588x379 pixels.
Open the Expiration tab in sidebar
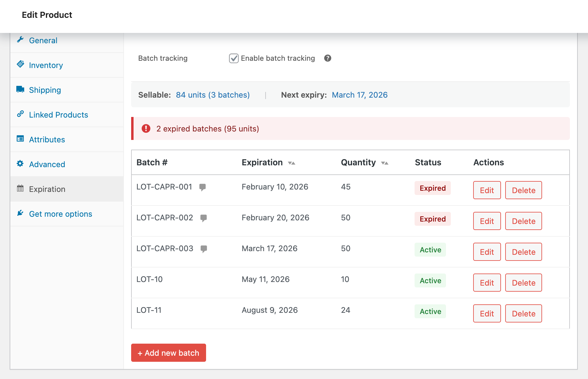47,189
